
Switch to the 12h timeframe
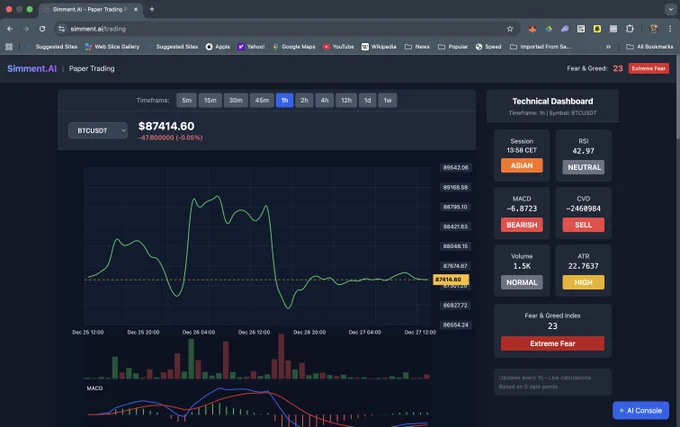[x=346, y=100]
